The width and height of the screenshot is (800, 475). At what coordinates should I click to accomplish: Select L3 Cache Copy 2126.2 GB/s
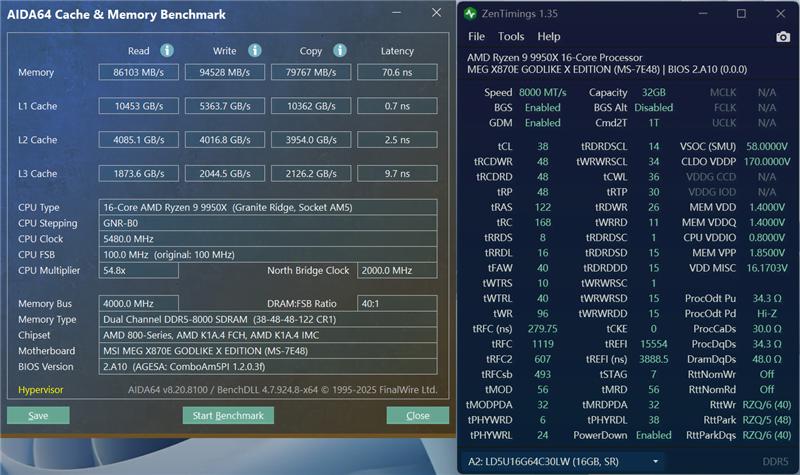pyautogui.click(x=311, y=173)
